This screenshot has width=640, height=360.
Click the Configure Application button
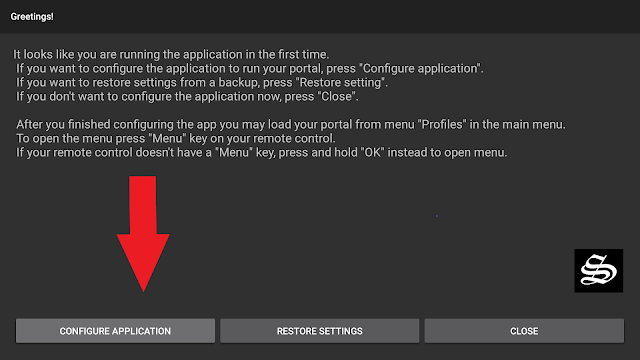pyautogui.click(x=115, y=331)
